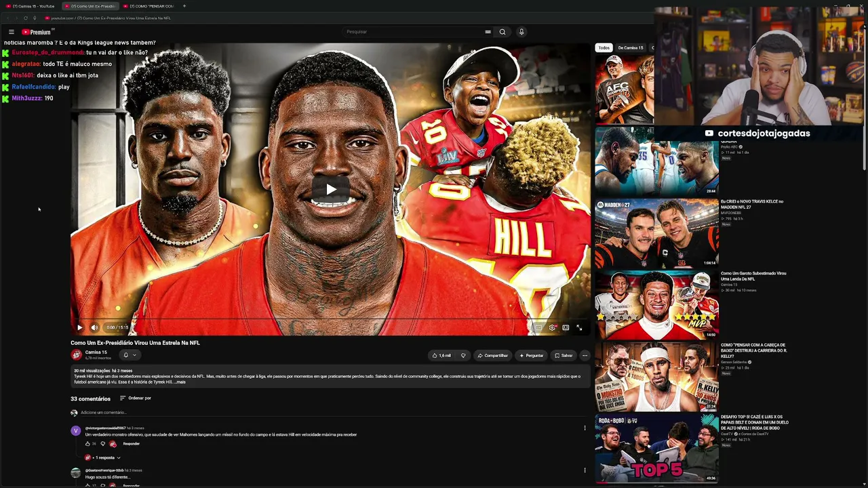
Task: Open options menu for the Mahomes comment
Action: click(x=585, y=428)
